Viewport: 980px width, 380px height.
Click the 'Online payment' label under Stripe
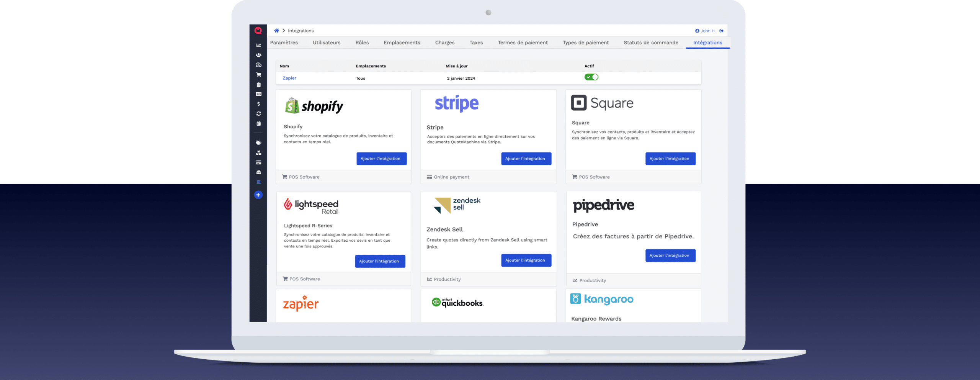click(451, 177)
